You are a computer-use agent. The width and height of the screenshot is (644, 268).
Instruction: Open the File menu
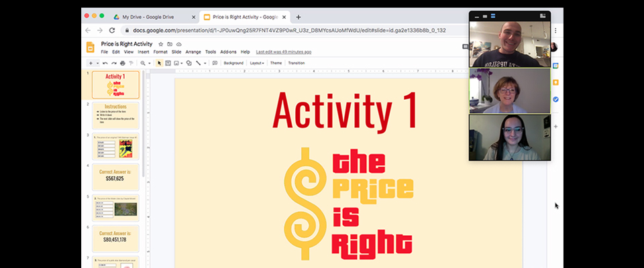[x=105, y=52]
